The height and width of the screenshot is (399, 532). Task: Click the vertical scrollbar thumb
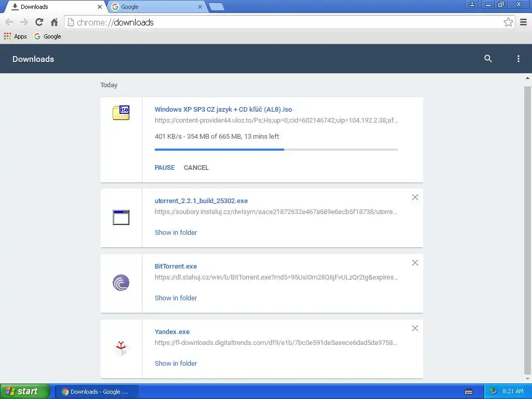pyautogui.click(x=527, y=229)
